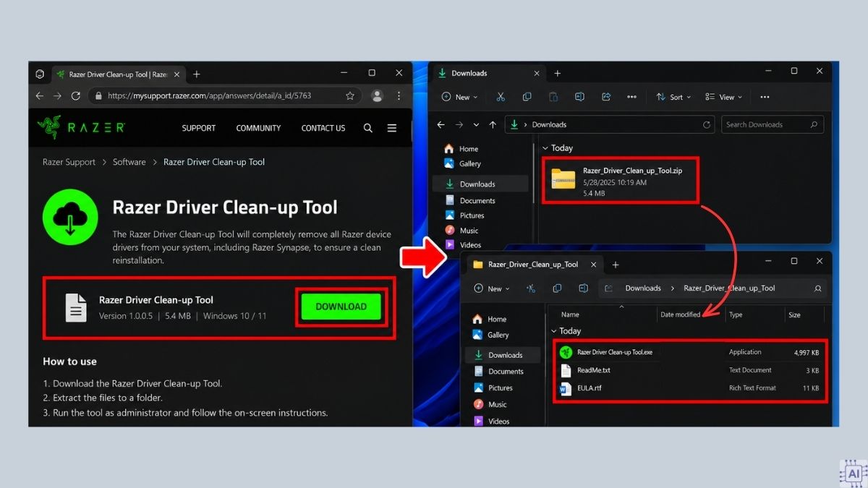The image size is (868, 488).
Task: Close the Downloads tab
Action: [537, 73]
